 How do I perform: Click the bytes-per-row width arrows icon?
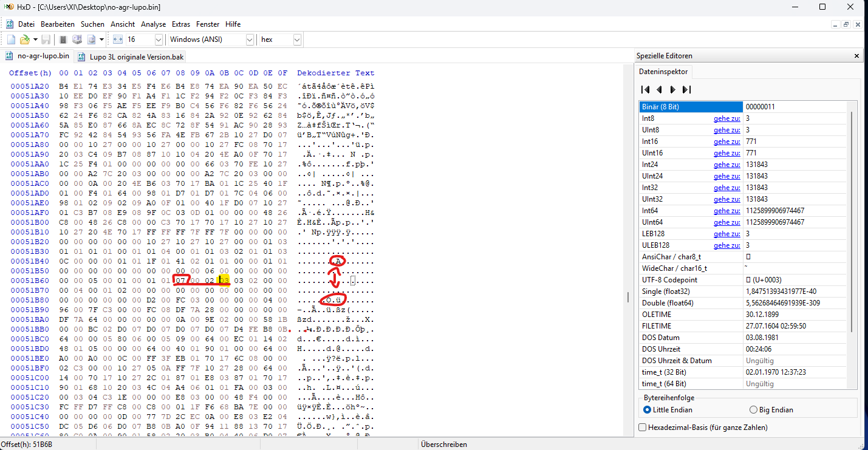pos(118,39)
